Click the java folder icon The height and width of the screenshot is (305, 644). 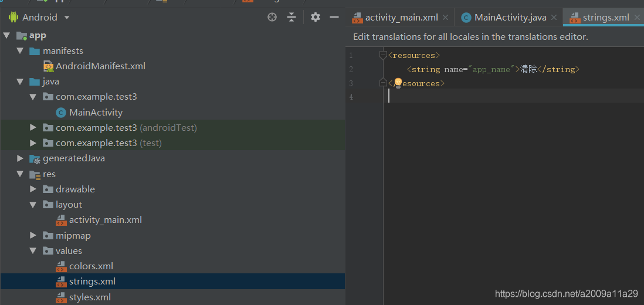tap(35, 82)
